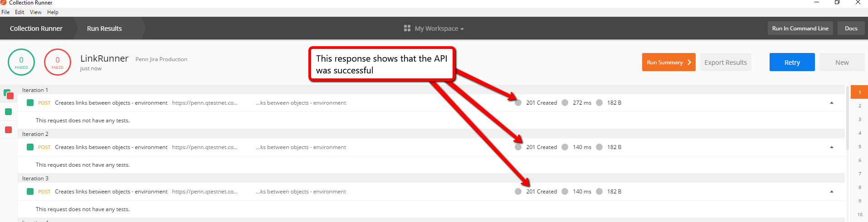868x222 pixels.
Task: Select POST request name in Iteration 3
Action: point(111,192)
